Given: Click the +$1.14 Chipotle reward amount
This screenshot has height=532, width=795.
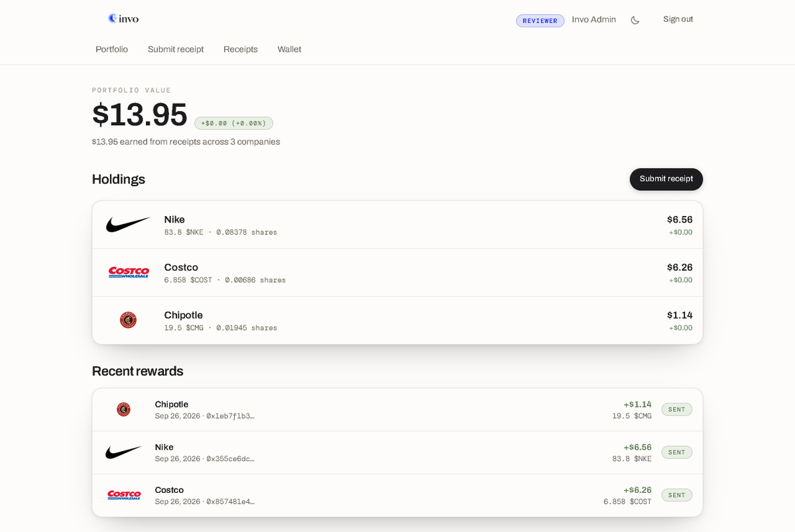Looking at the screenshot, I should coord(637,404).
